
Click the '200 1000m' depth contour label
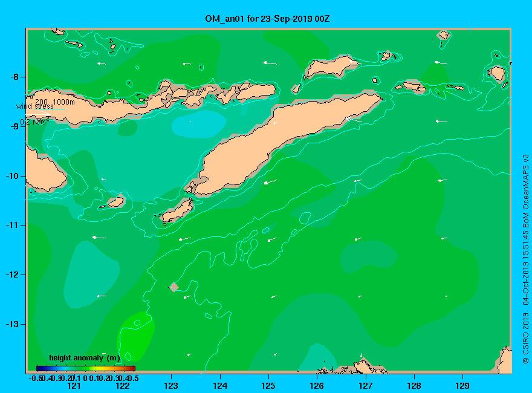(x=55, y=102)
